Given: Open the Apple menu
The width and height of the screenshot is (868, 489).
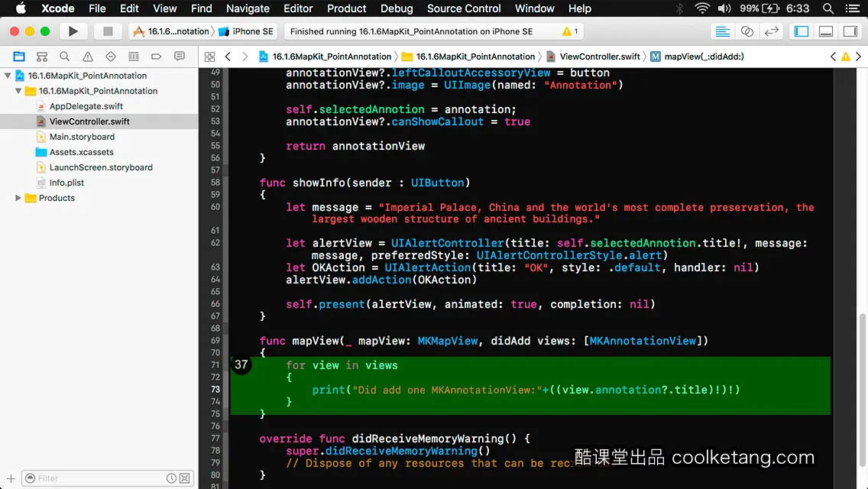Looking at the screenshot, I should (21, 8).
